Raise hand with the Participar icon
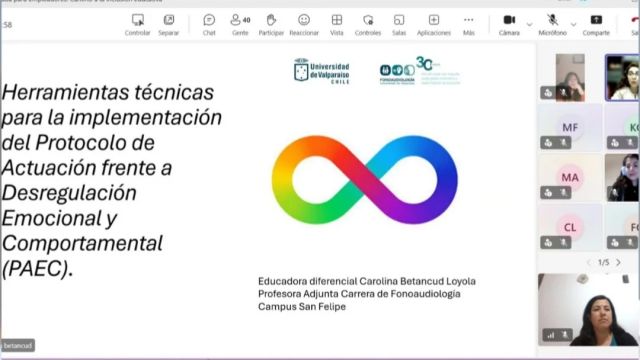 pos(271,24)
